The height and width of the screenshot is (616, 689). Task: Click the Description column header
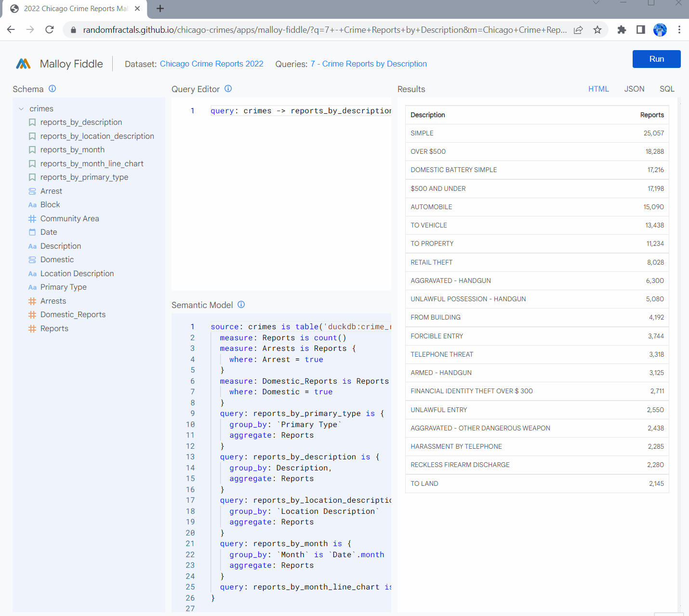click(x=428, y=115)
